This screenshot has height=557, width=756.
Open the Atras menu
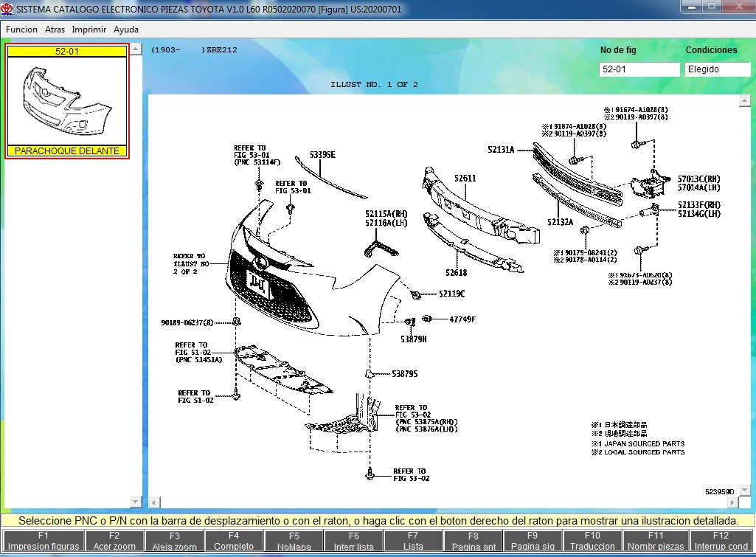pyautogui.click(x=55, y=30)
